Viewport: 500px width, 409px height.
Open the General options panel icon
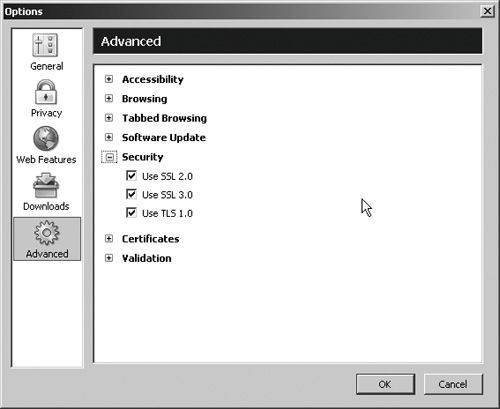[x=45, y=45]
